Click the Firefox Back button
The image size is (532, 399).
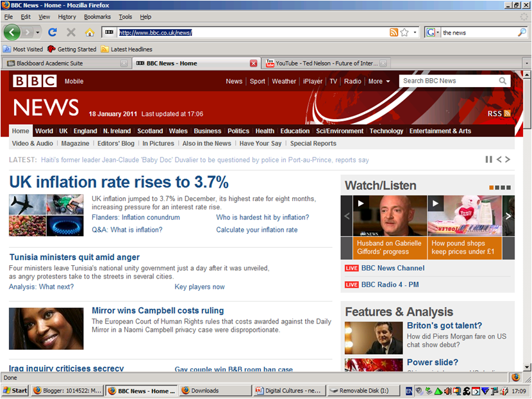[12, 33]
